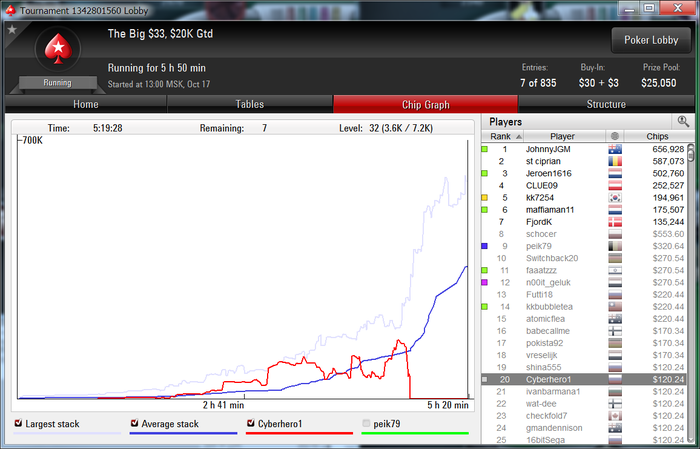This screenshot has height=449, width=700.
Task: Open player search magnifier icon
Action: 683,121
